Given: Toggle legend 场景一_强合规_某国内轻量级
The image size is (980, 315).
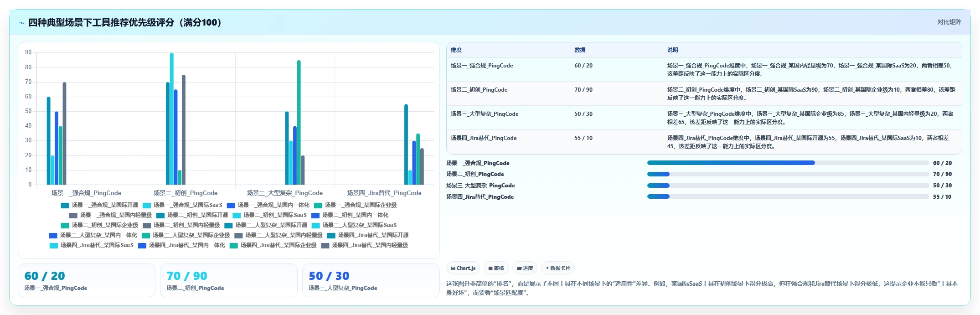Looking at the screenshot, I should [x=110, y=215].
